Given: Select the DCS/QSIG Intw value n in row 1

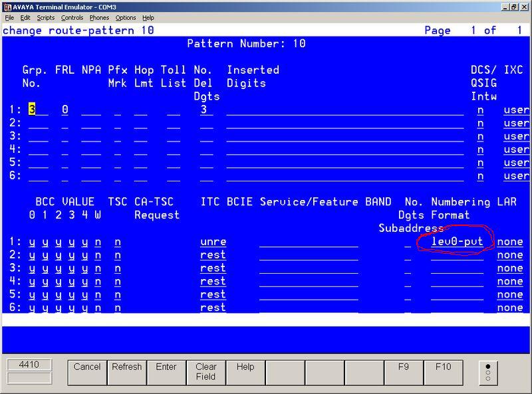Looking at the screenshot, I should (x=480, y=110).
